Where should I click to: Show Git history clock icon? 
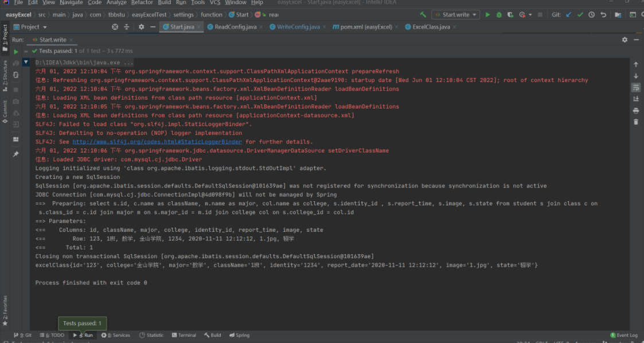[x=591, y=15]
